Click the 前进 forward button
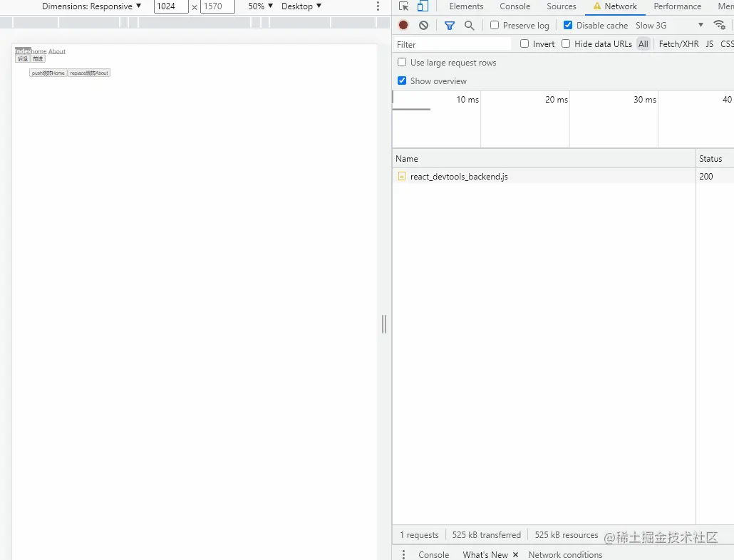Viewport: 734px width, 560px height. [x=38, y=59]
